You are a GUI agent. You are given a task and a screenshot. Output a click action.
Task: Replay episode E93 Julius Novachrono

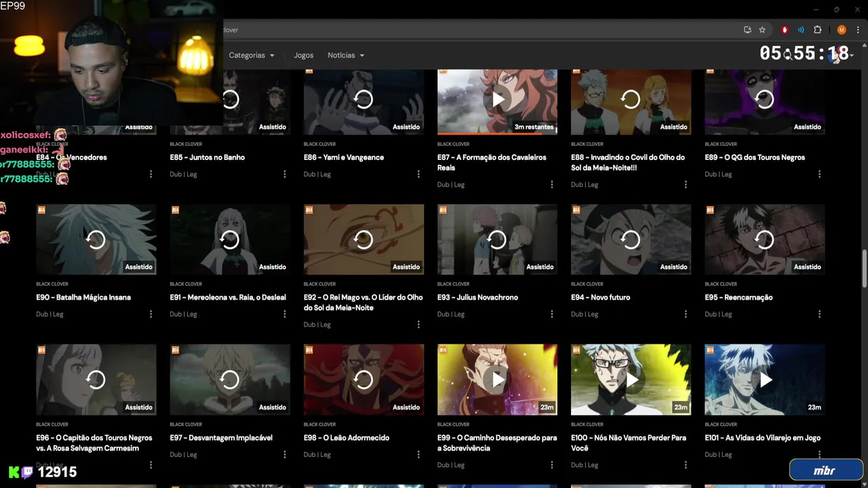pyautogui.click(x=497, y=239)
